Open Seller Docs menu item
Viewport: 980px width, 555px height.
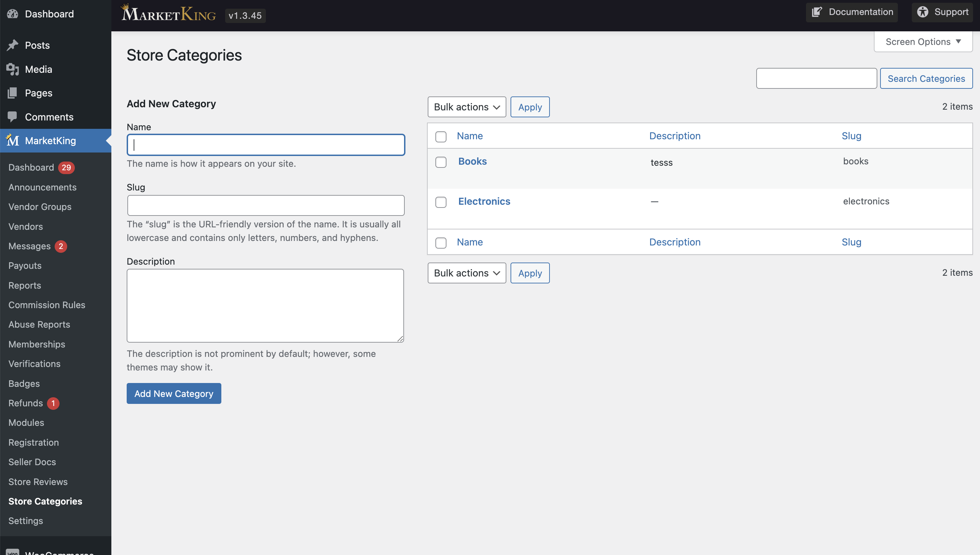pos(32,462)
